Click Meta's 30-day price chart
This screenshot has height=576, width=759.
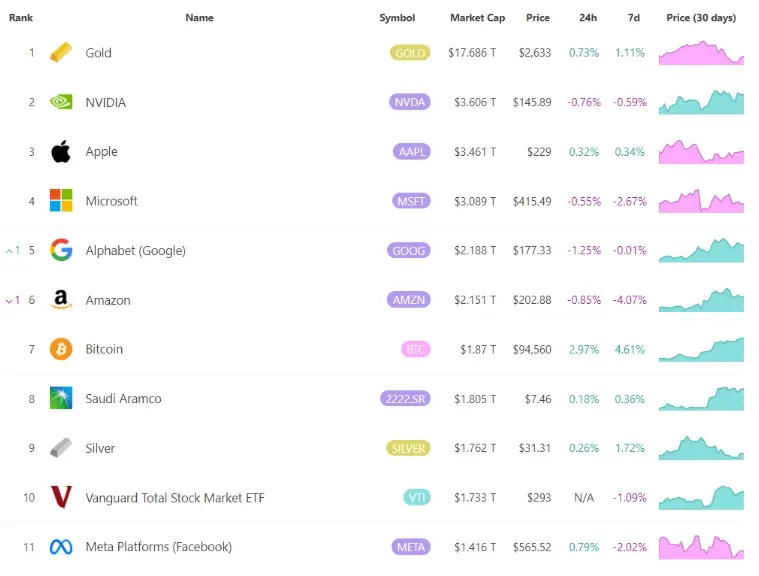[701, 547]
